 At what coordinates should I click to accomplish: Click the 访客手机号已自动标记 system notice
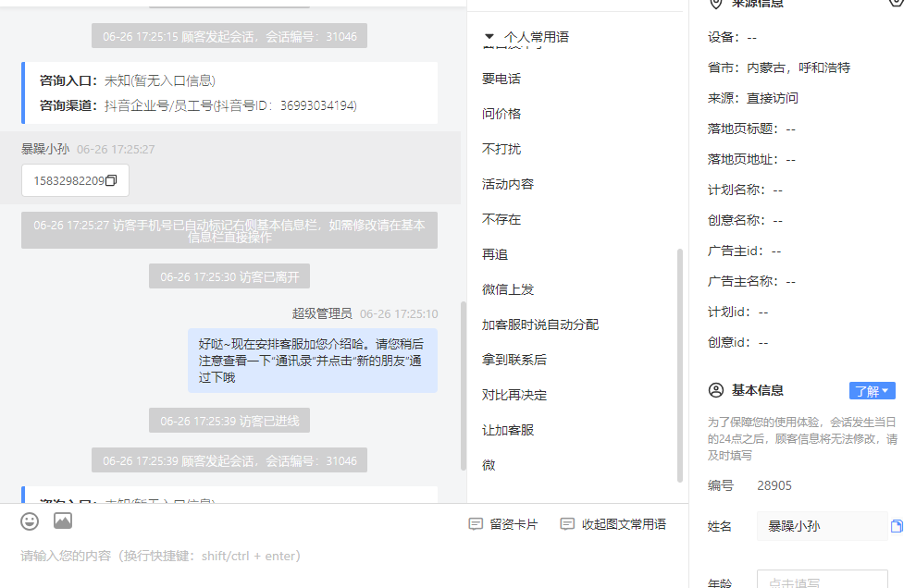(x=229, y=230)
